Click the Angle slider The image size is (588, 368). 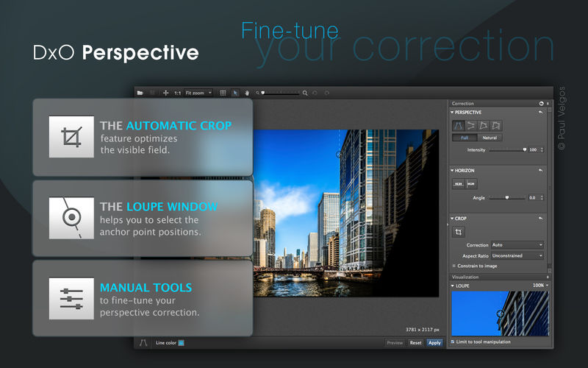[x=508, y=197]
